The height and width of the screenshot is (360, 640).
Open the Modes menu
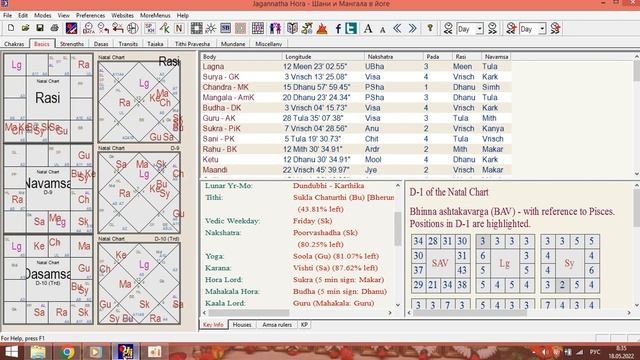coord(42,15)
